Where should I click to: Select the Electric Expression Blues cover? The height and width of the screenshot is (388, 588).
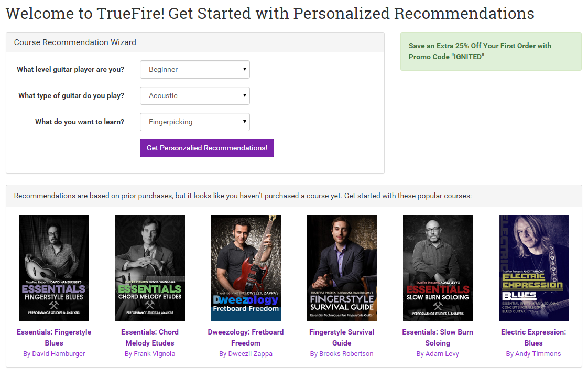[x=533, y=268]
